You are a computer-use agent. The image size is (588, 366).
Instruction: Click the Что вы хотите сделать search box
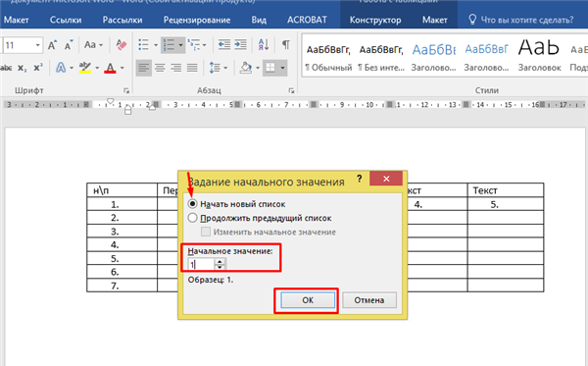coord(521,20)
